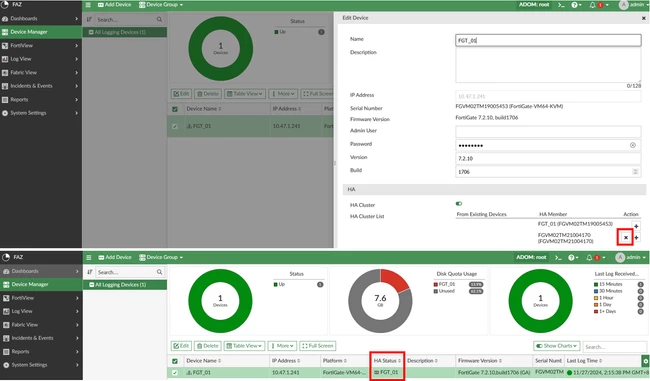Image resolution: width=650 pixels, height=381 pixels.
Task: Open Table View dropdown on charts screen
Action: tap(245, 346)
